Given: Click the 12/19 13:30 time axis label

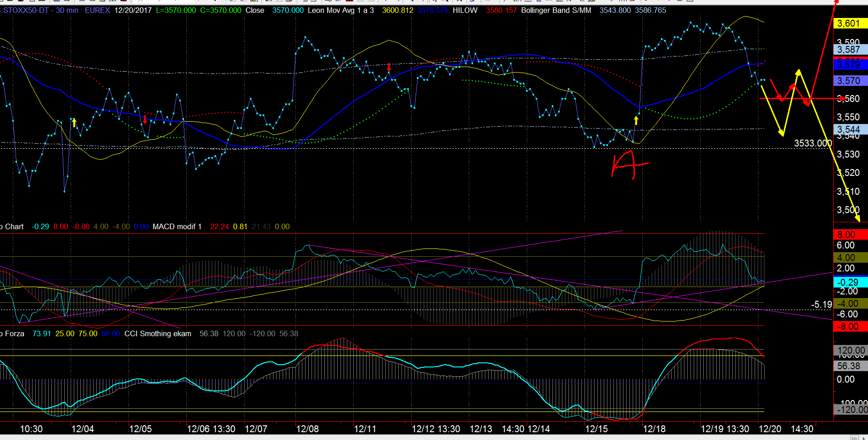Looking at the screenshot, I should pos(725,429).
